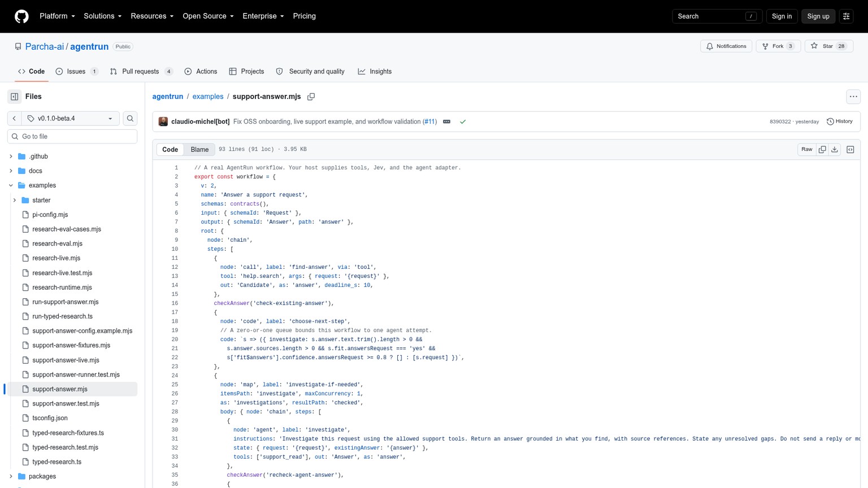The image size is (868, 488).
Task: Focus the top Search box
Action: (x=717, y=16)
